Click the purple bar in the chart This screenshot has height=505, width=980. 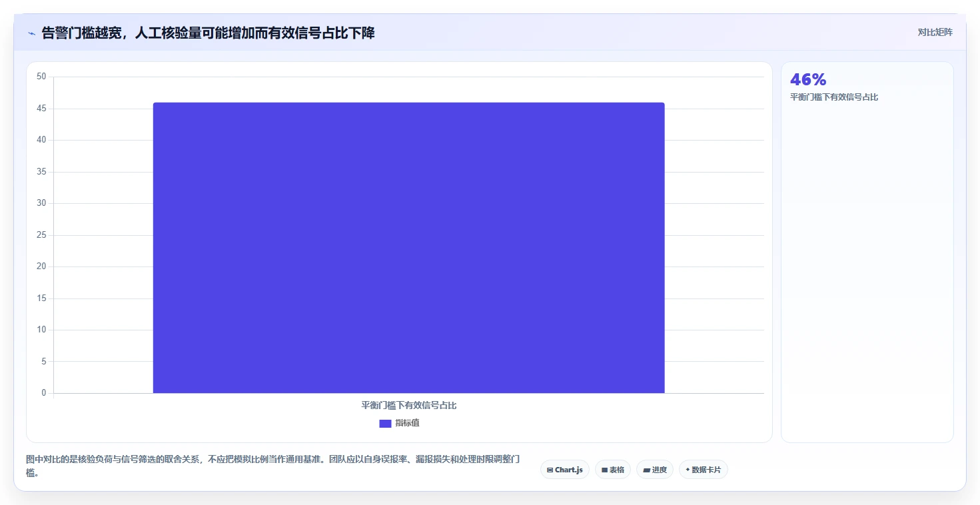click(409, 248)
